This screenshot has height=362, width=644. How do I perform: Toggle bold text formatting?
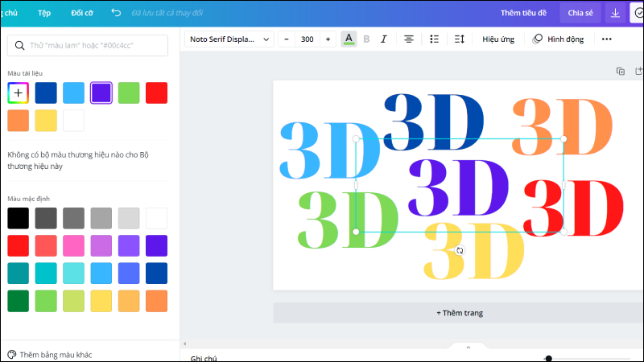pyautogui.click(x=366, y=39)
